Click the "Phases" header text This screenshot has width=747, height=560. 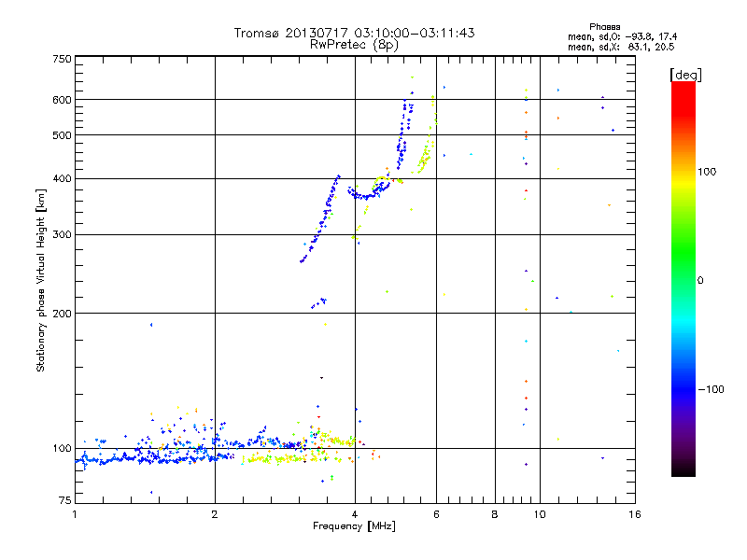(604, 27)
